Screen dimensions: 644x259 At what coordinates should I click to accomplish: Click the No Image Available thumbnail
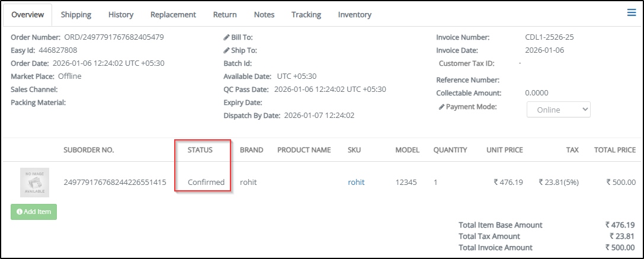tap(34, 182)
